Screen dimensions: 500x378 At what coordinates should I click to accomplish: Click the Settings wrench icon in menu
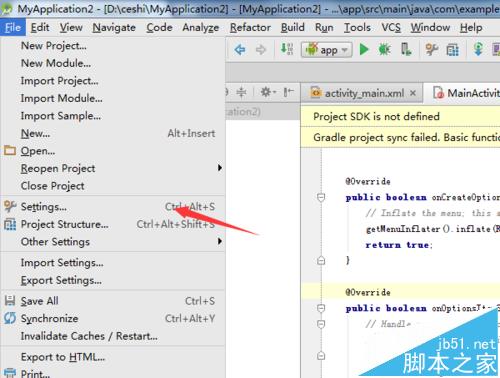(10, 206)
